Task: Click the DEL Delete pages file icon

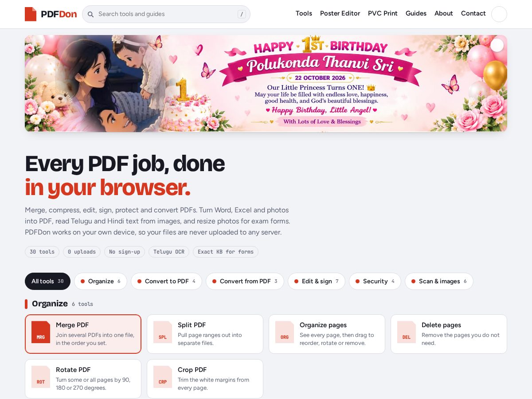Action: 407,332
